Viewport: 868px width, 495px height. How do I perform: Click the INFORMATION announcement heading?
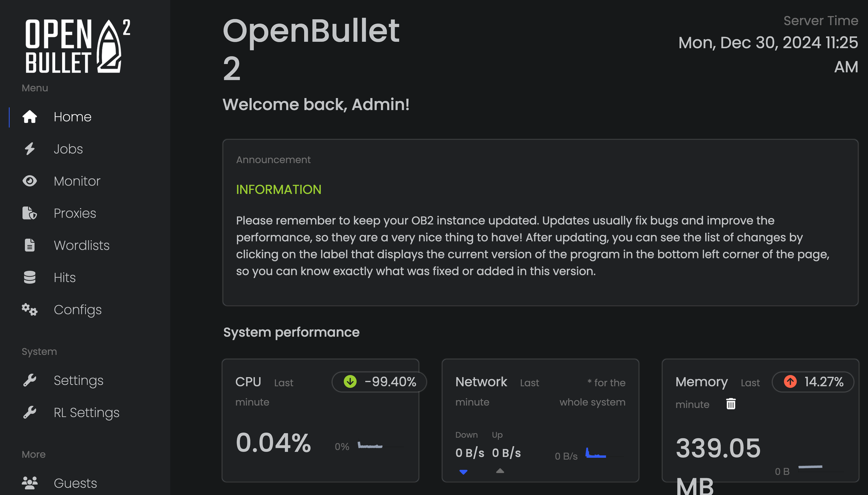[279, 189]
